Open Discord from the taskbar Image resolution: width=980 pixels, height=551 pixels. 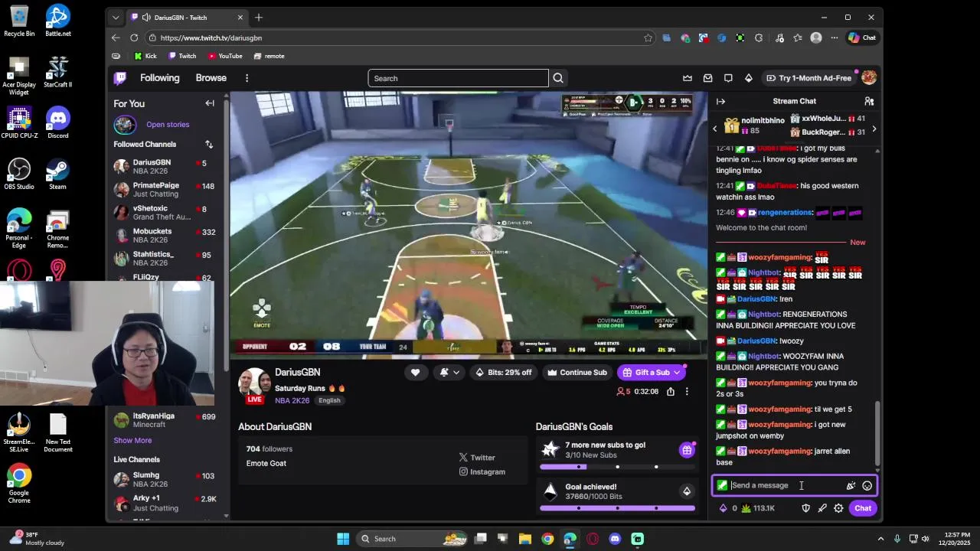click(x=615, y=539)
